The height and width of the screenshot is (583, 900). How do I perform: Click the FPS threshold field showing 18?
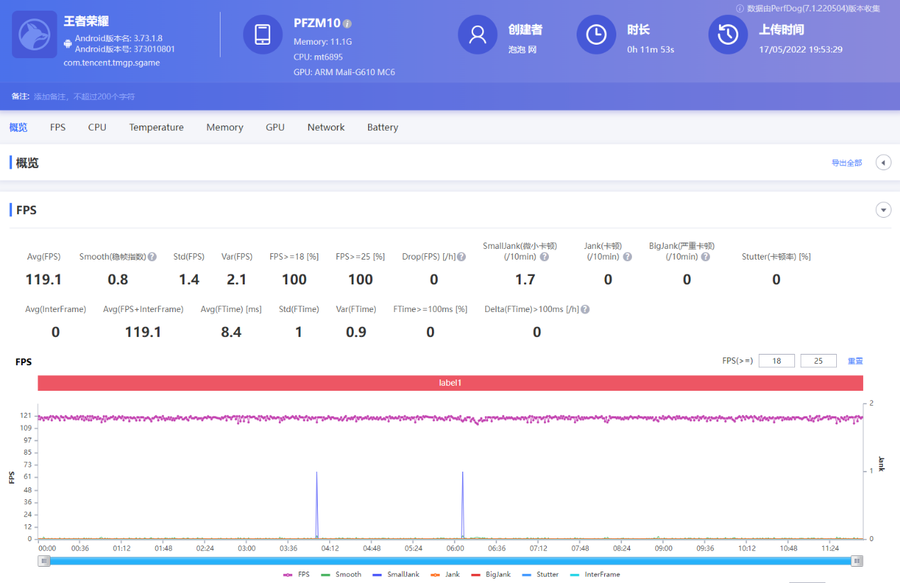776,361
